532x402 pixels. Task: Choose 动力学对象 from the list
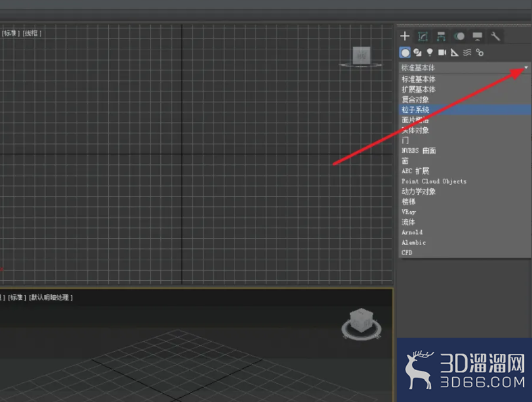(465, 192)
